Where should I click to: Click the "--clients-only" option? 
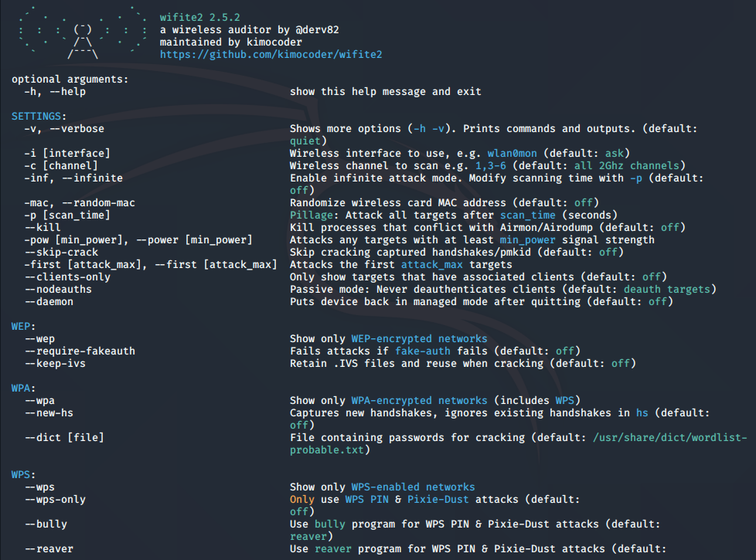tap(67, 277)
